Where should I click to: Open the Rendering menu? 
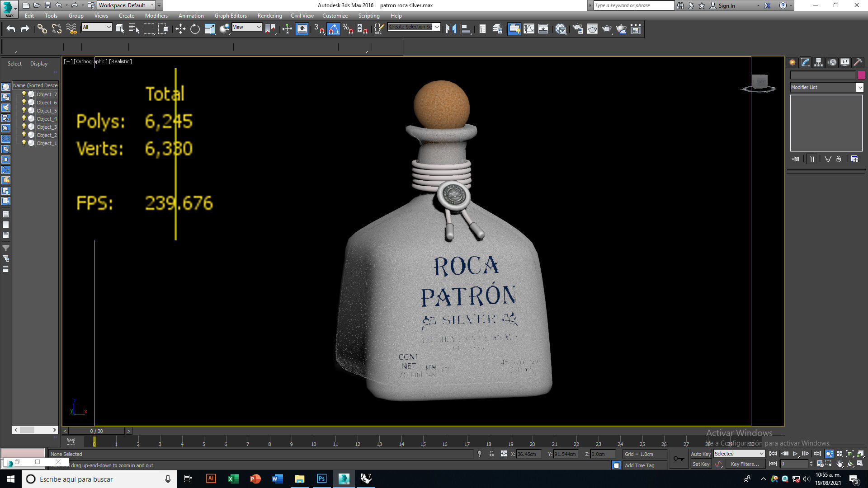coord(269,15)
